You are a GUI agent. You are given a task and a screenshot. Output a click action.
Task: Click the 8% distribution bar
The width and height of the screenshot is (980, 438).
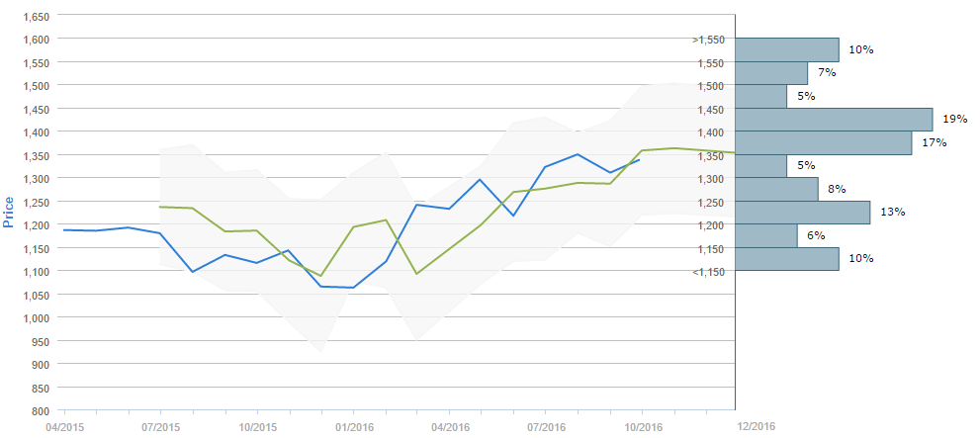point(776,189)
